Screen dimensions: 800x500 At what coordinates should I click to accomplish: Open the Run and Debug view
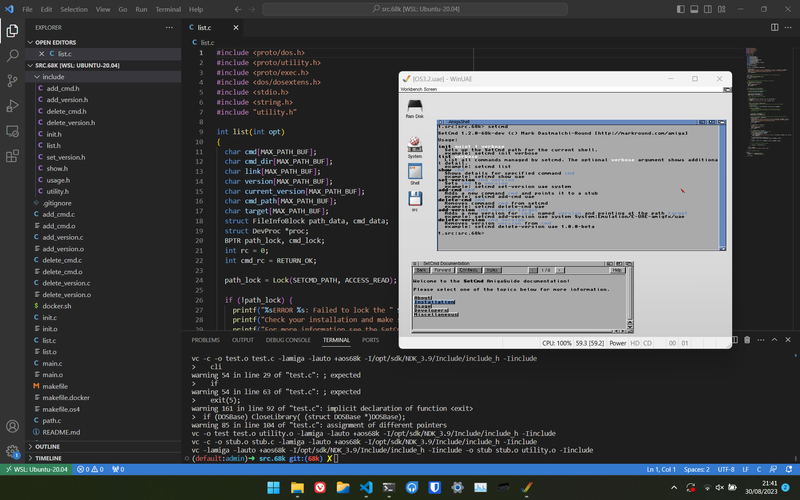point(12,105)
